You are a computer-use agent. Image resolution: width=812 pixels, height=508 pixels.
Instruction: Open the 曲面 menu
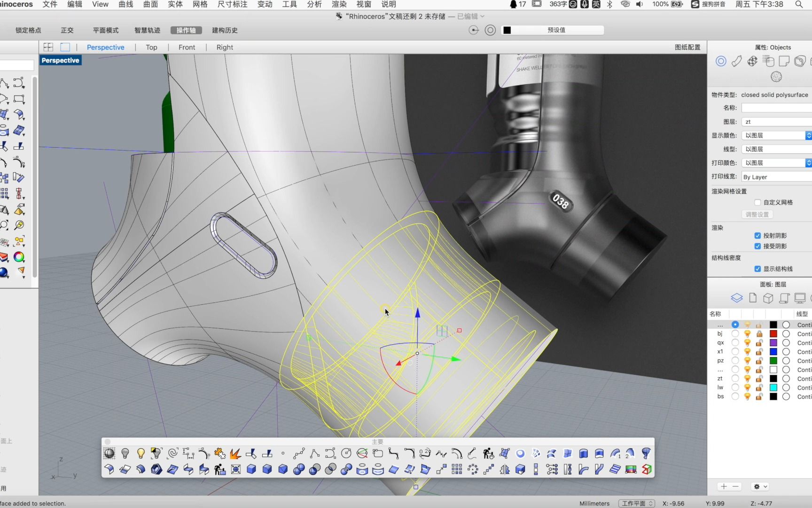pos(150,4)
